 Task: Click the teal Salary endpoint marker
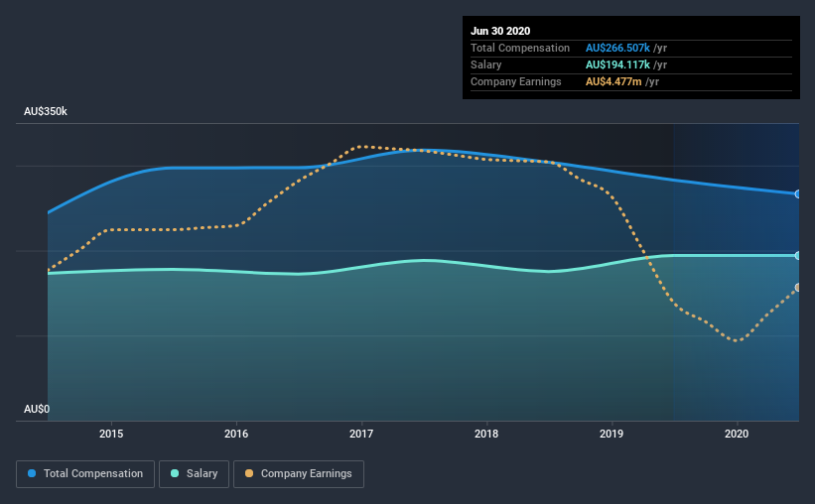[798, 256]
